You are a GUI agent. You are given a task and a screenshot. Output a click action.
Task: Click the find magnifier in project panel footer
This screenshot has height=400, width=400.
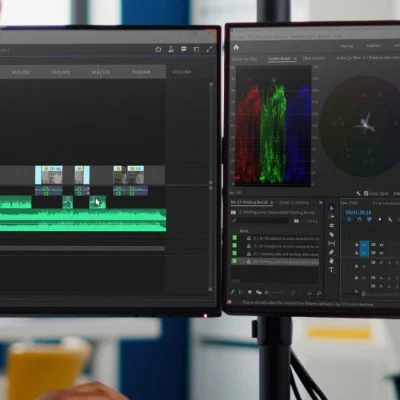coord(319,293)
